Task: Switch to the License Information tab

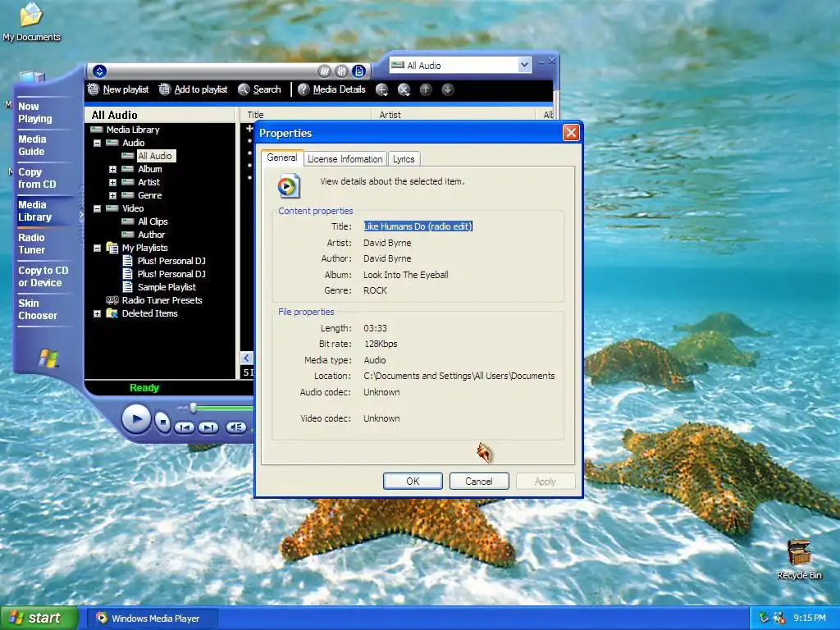Action: click(345, 159)
